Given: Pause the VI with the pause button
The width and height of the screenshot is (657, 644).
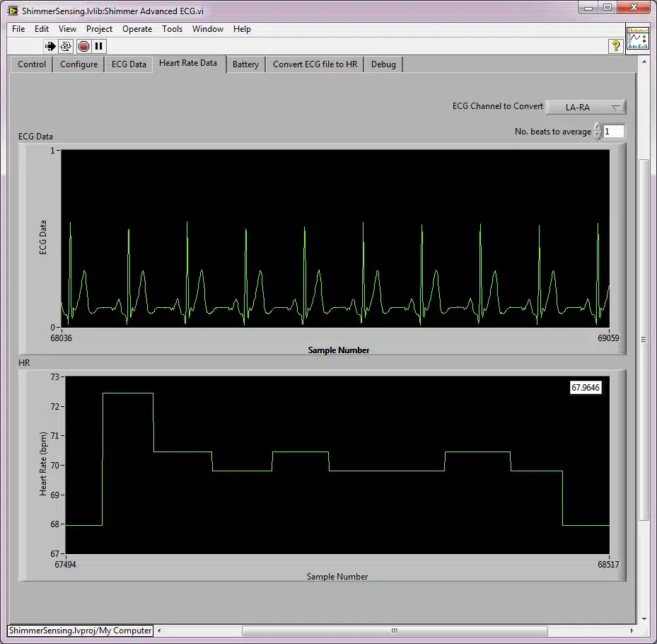Looking at the screenshot, I should (99, 46).
